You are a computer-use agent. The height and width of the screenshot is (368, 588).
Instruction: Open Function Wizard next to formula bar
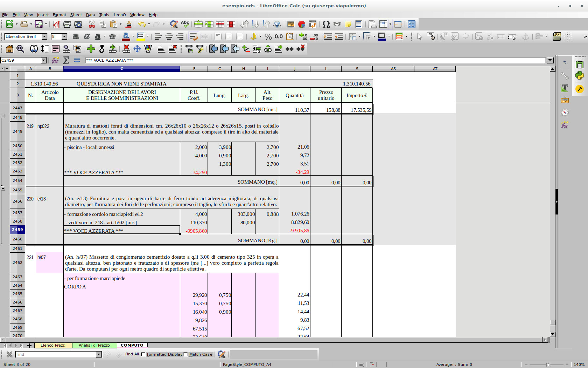[x=55, y=60]
